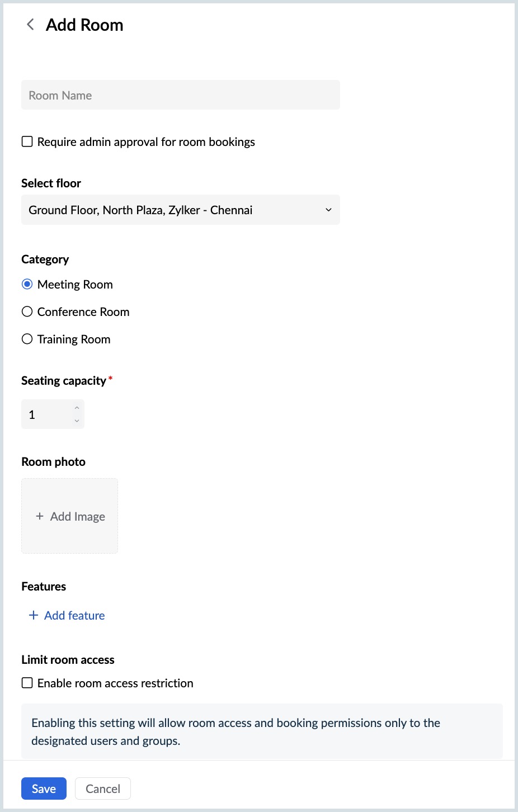
Task: Click the plus icon in Add Image
Action: [40, 516]
